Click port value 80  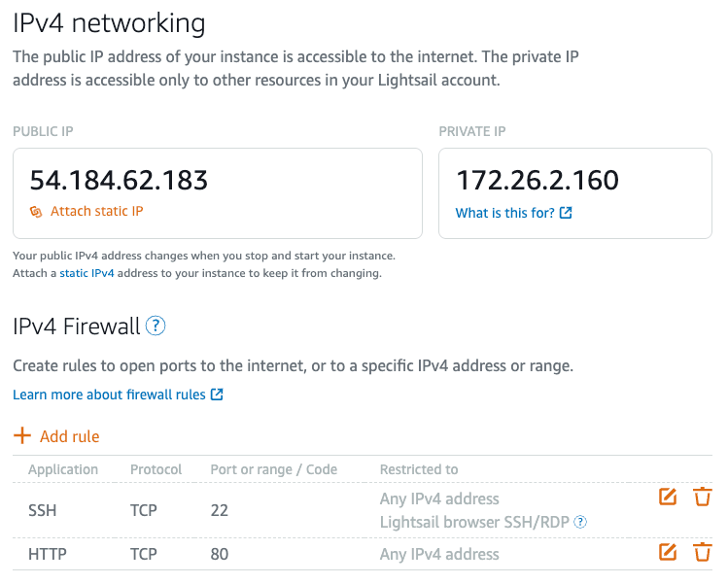point(219,554)
